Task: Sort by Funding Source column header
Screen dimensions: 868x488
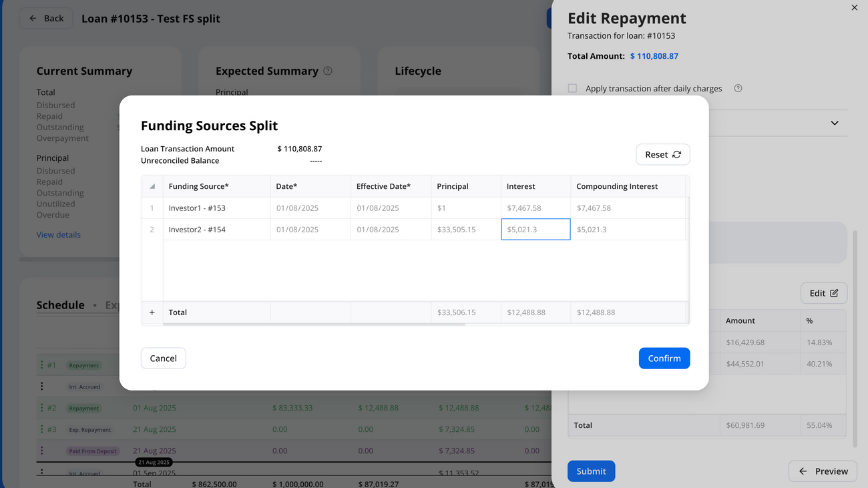Action: (x=198, y=187)
